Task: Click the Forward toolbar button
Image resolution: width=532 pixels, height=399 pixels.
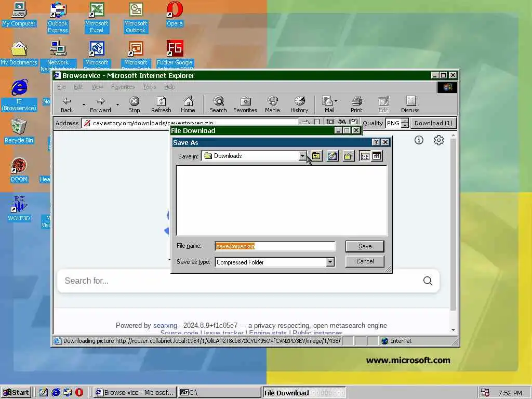Action: pyautogui.click(x=100, y=104)
